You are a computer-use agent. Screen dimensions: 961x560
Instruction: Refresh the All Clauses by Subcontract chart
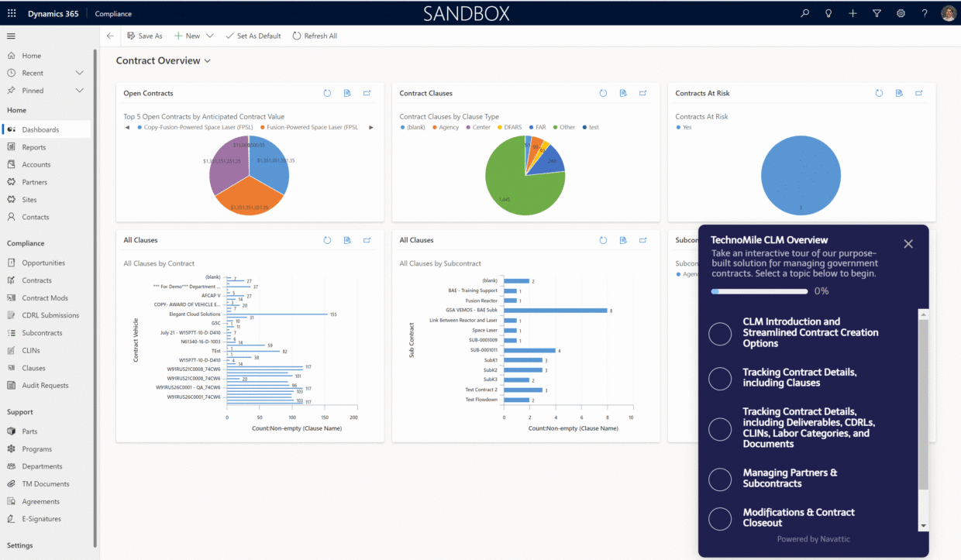pyautogui.click(x=603, y=240)
